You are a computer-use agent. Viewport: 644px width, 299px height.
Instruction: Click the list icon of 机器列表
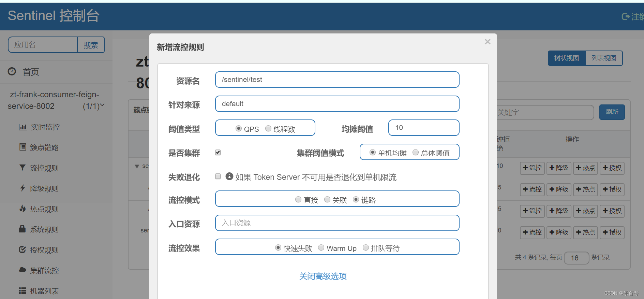point(23,290)
